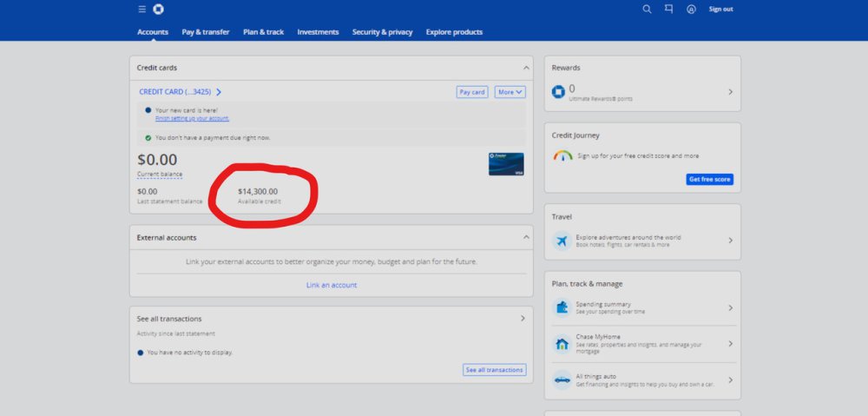The image size is (868, 416).
Task: Open Rewards details chevron
Action: pos(730,92)
